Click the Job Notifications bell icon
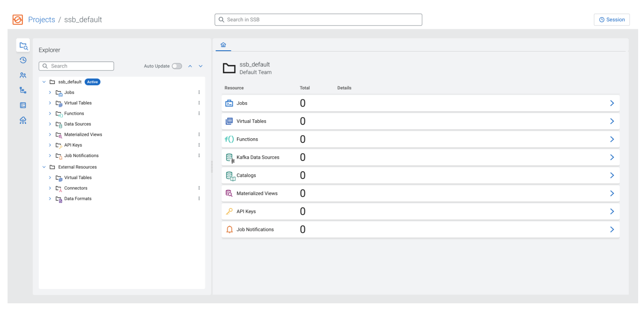644x310 pixels. pos(229,229)
